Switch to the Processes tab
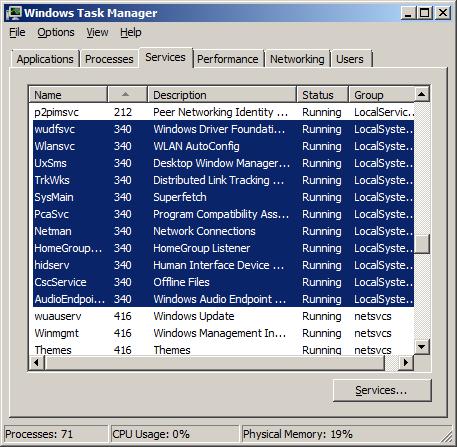Viewport: 457px width, 447px height. (x=109, y=59)
